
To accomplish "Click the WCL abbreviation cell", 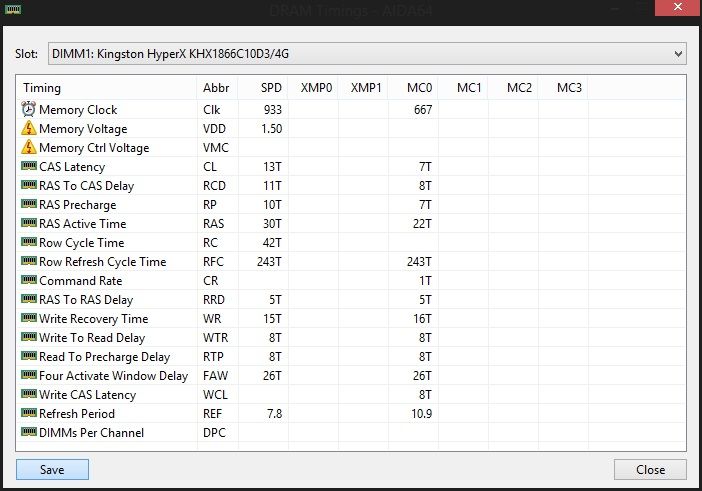I will point(215,395).
